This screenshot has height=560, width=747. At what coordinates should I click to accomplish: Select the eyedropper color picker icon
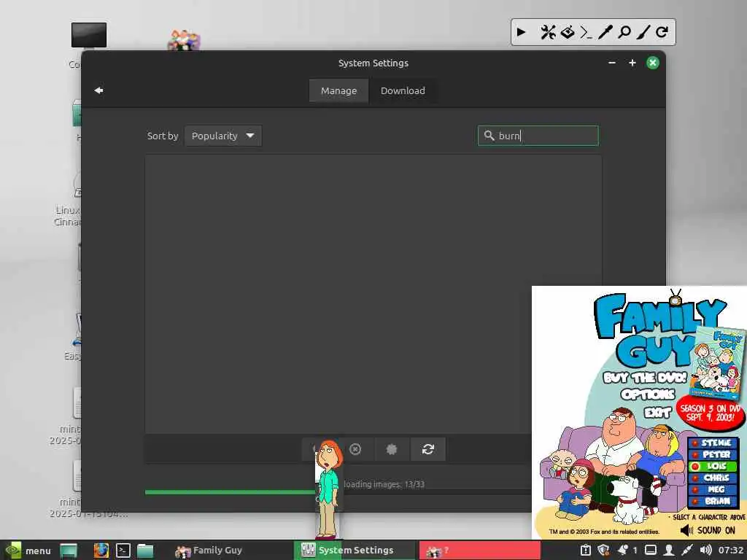(x=605, y=32)
